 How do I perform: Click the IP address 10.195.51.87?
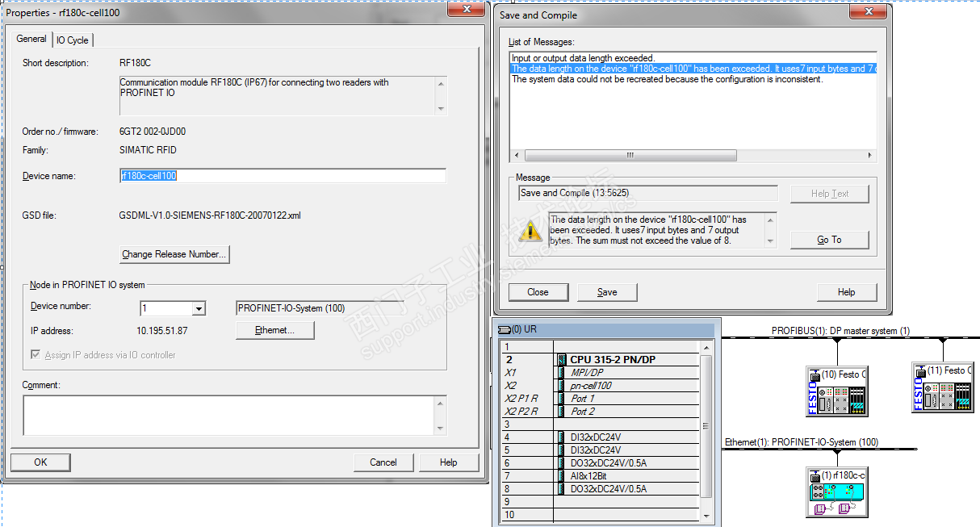pyautogui.click(x=162, y=331)
